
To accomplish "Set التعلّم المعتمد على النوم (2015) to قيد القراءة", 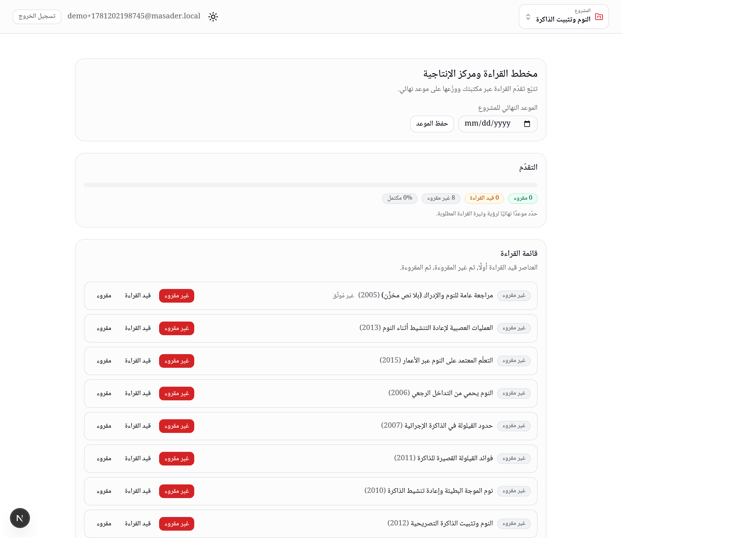I will (138, 361).
